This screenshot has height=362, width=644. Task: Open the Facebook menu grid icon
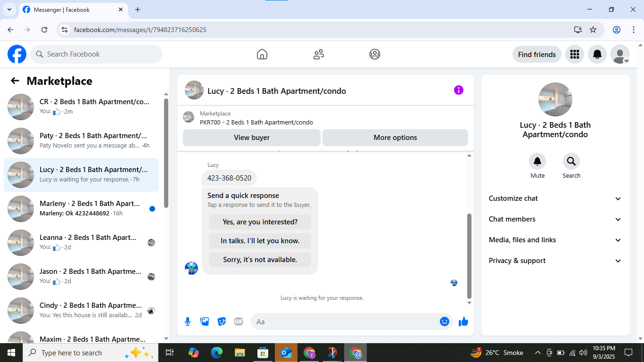coord(574,54)
